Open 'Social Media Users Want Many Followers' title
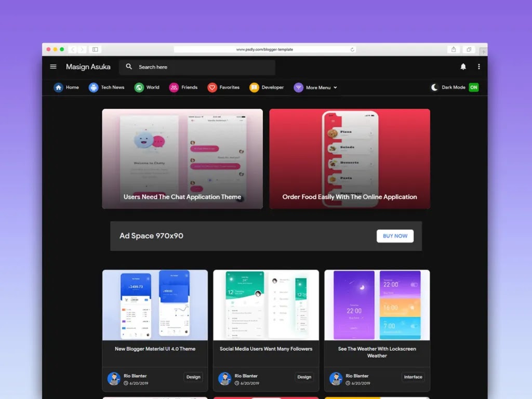Screen dimensions: 532x399 point(266,349)
